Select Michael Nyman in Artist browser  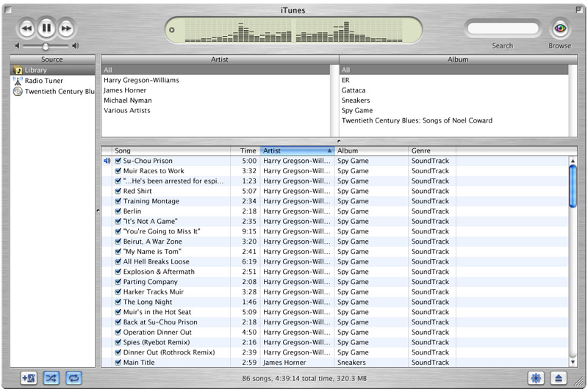pos(215,101)
